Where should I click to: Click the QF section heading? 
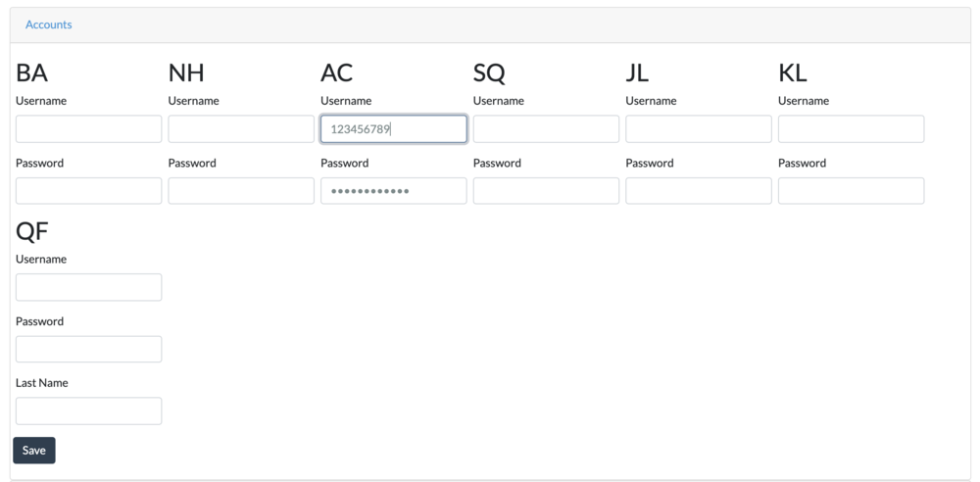pyautogui.click(x=32, y=231)
